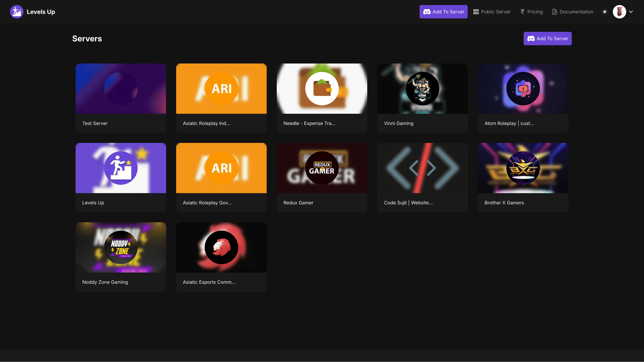Click the Atom Roleplay | cust... name label
Image resolution: width=644 pixels, height=362 pixels.
(x=509, y=123)
